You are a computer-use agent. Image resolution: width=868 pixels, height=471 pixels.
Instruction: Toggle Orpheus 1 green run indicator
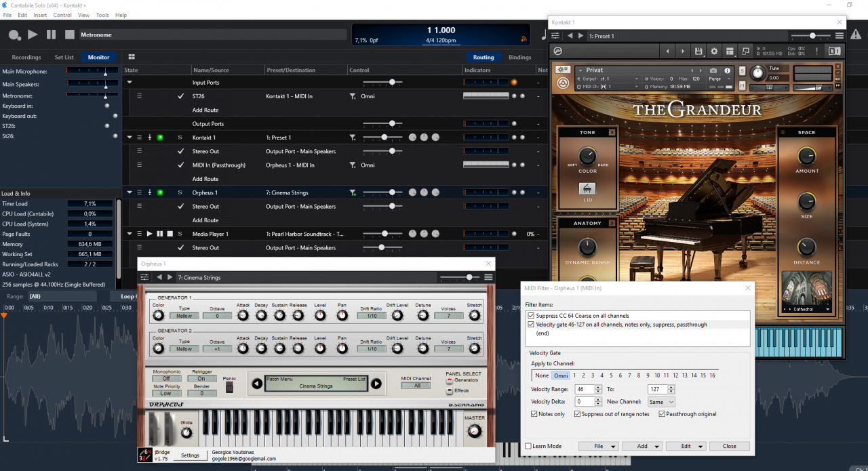(x=161, y=192)
